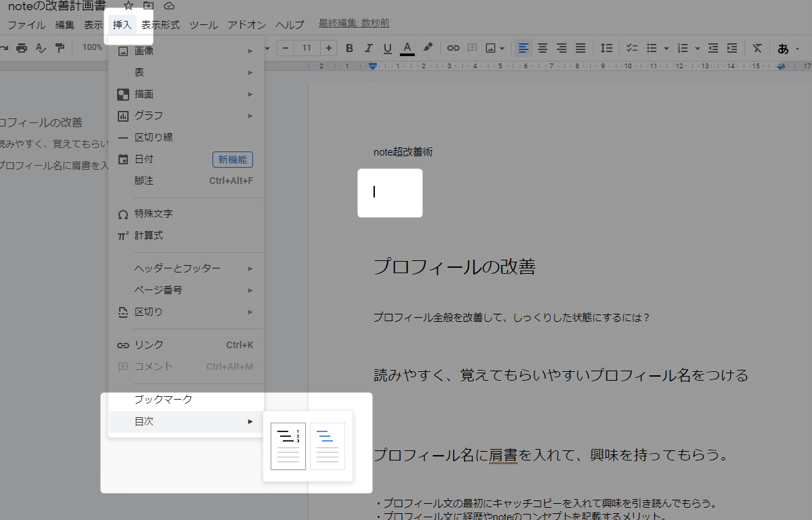Image resolution: width=812 pixels, height=520 pixels.
Task: Click the insert link toolbar icon
Action: (x=453, y=48)
